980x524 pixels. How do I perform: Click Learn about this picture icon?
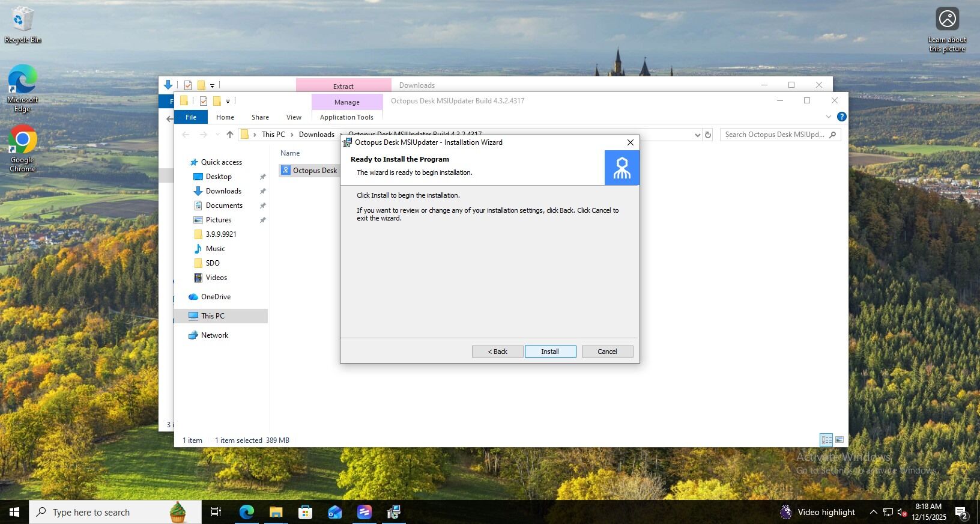[x=947, y=30]
